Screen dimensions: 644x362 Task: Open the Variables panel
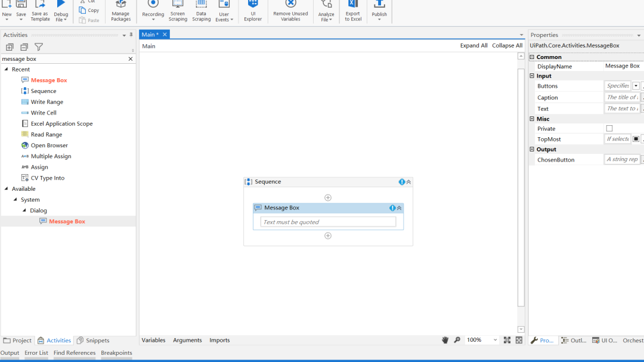pos(154,340)
